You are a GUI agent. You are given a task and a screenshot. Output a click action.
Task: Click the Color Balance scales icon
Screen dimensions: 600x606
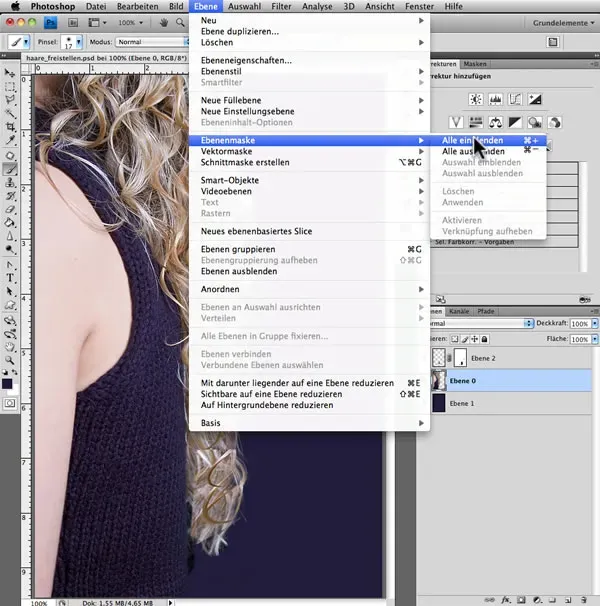pos(494,121)
